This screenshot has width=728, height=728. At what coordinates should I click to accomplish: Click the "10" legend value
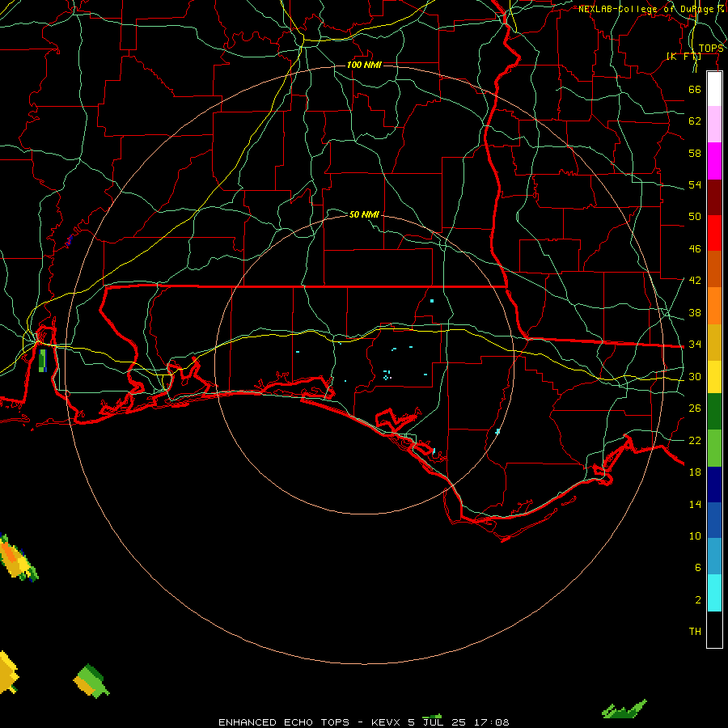(695, 536)
